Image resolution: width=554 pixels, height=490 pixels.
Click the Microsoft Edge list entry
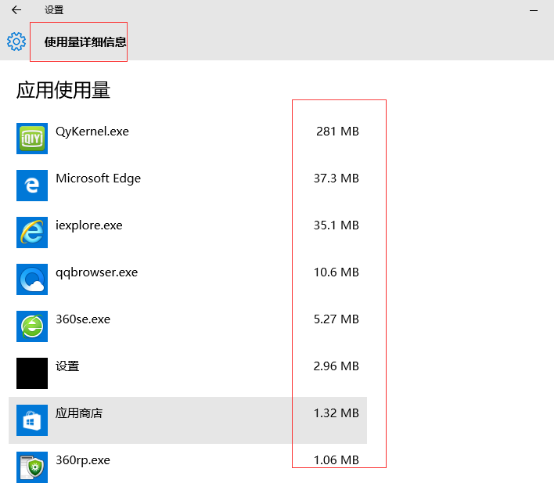coord(188,185)
